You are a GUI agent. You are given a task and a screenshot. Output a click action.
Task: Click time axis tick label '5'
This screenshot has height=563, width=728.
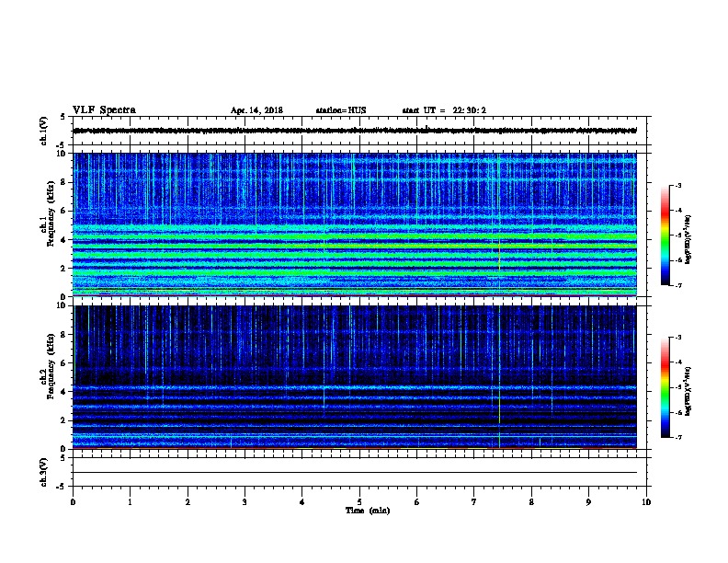359,502
